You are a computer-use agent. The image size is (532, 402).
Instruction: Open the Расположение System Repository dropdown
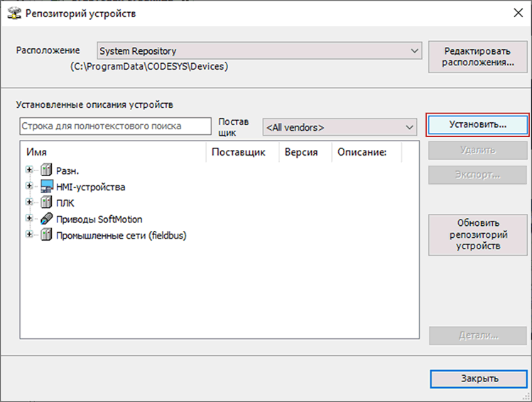click(259, 51)
